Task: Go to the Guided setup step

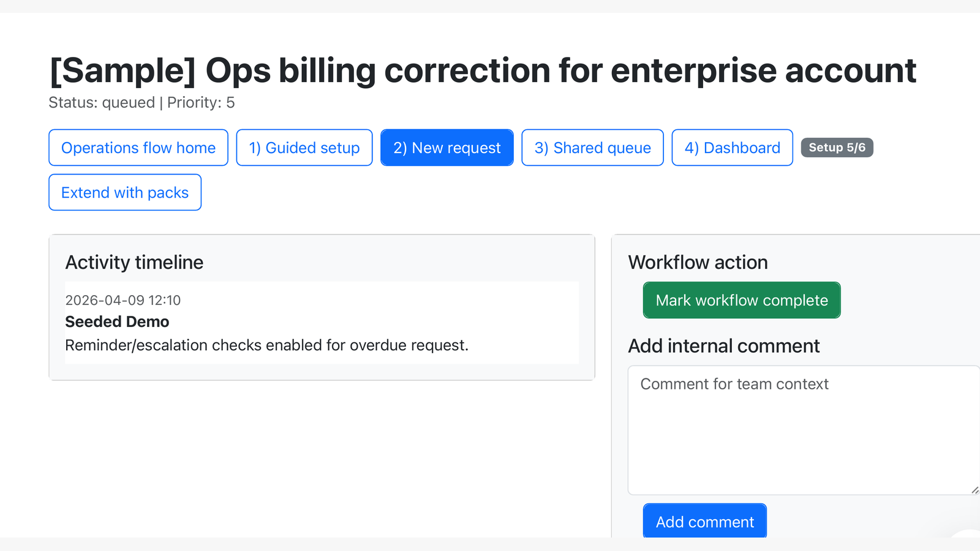Action: coord(304,148)
